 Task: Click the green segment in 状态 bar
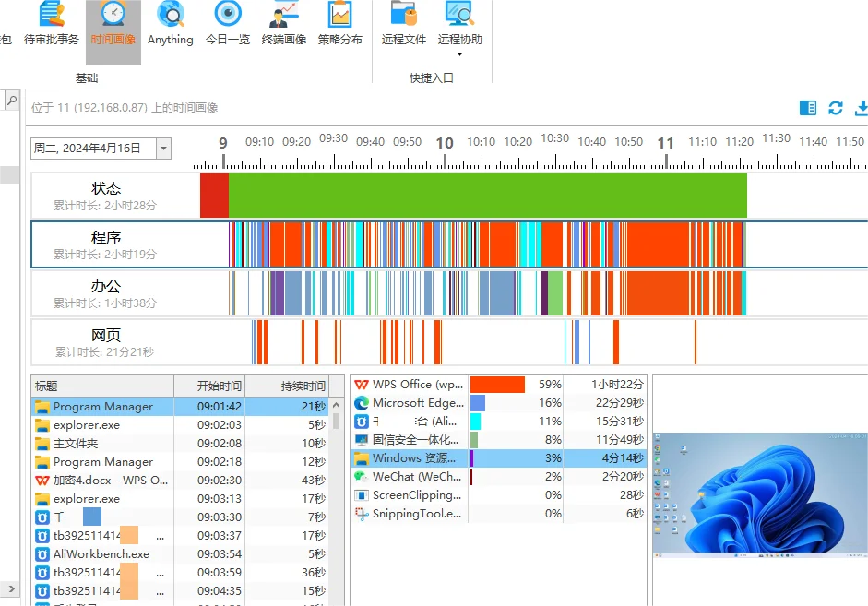coord(488,196)
